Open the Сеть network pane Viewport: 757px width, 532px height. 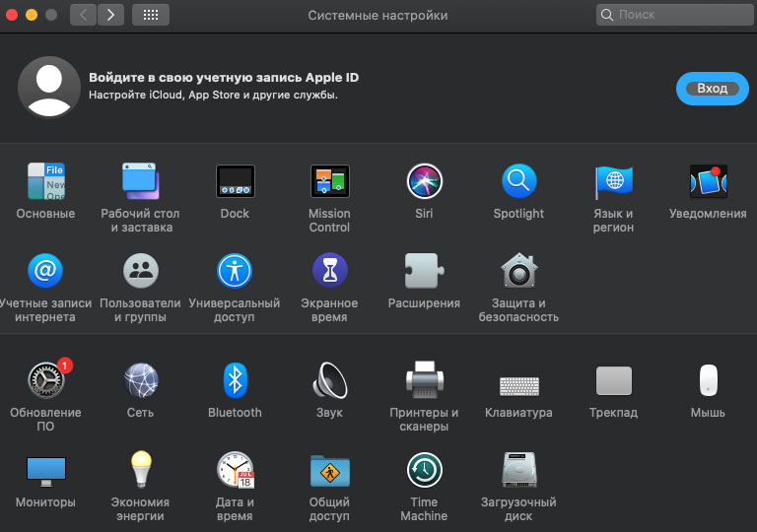click(x=141, y=380)
